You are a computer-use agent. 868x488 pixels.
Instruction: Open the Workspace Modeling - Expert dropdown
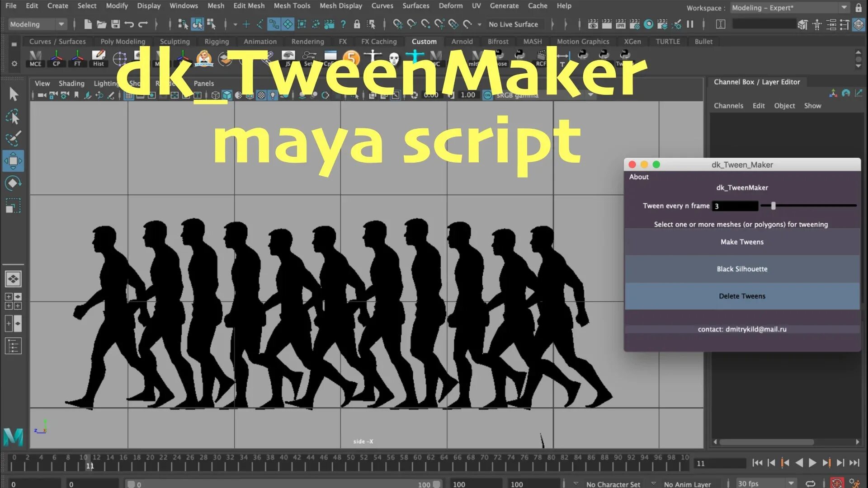pos(789,8)
